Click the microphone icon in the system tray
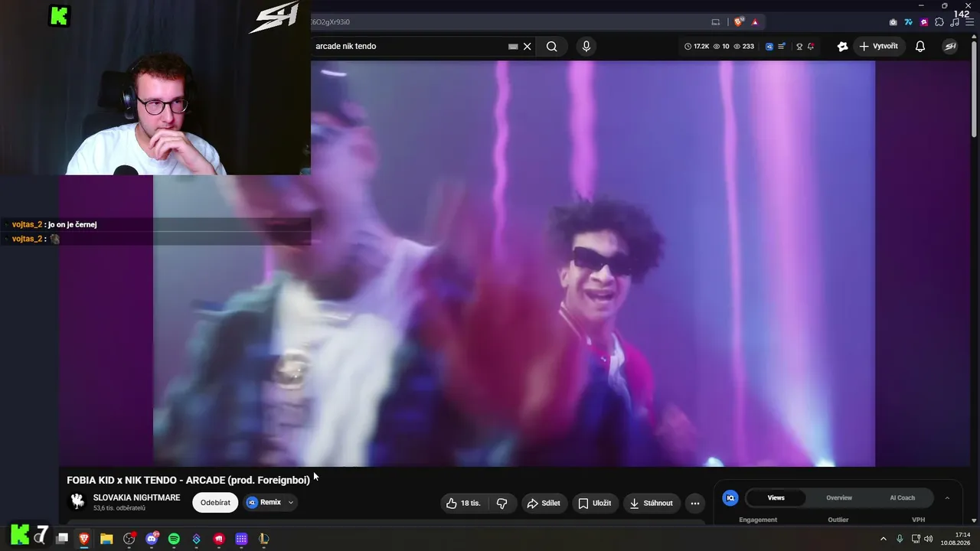980x551 pixels. 900,539
